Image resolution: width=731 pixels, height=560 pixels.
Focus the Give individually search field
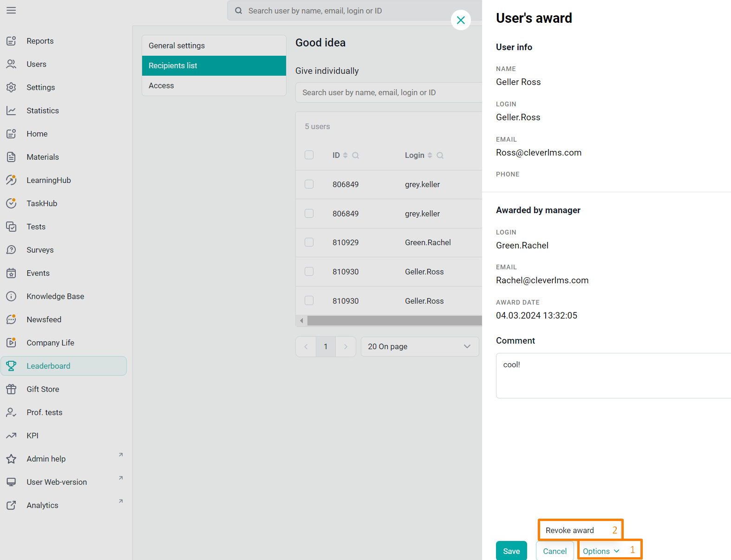click(x=389, y=92)
